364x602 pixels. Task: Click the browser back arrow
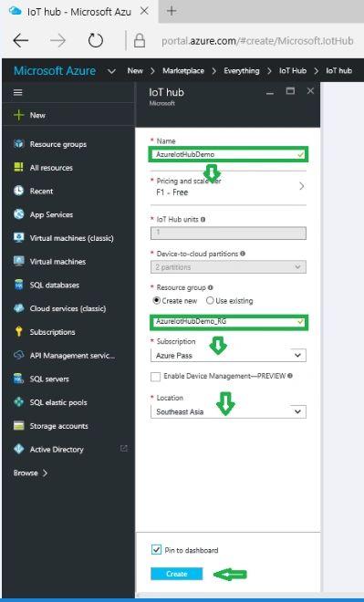point(21,40)
